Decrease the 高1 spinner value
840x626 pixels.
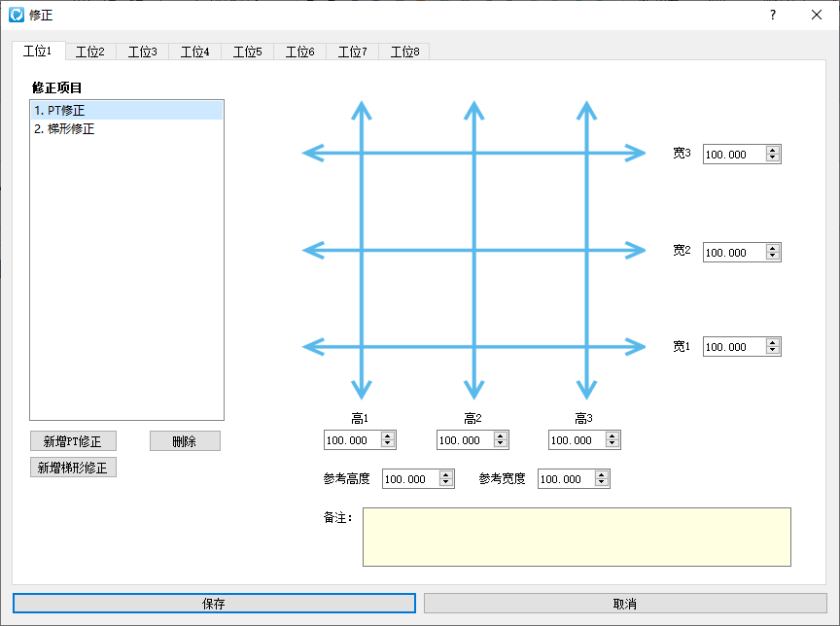pos(388,444)
